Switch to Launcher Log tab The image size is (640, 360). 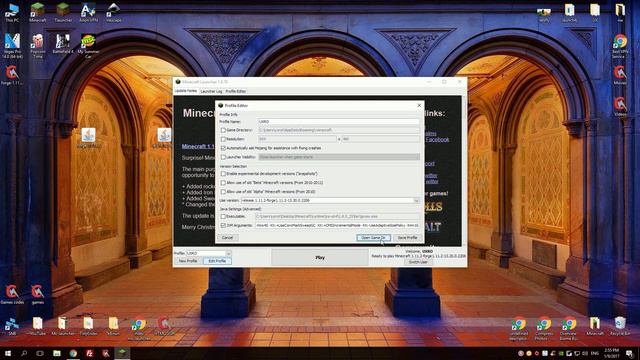point(211,91)
